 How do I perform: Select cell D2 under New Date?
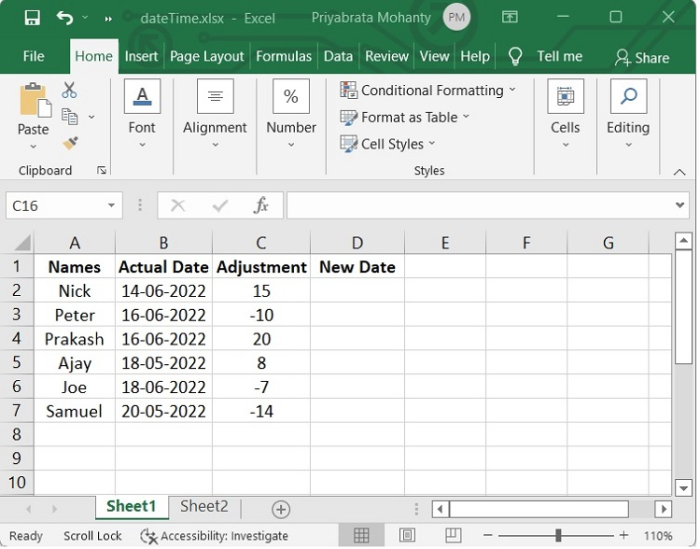click(357, 291)
